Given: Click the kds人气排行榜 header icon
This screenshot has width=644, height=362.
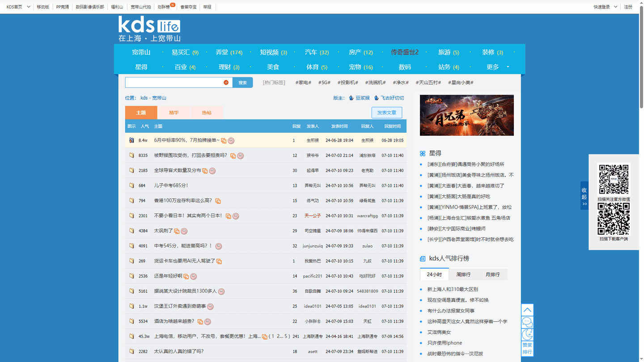Looking at the screenshot, I should pyautogui.click(x=423, y=259).
